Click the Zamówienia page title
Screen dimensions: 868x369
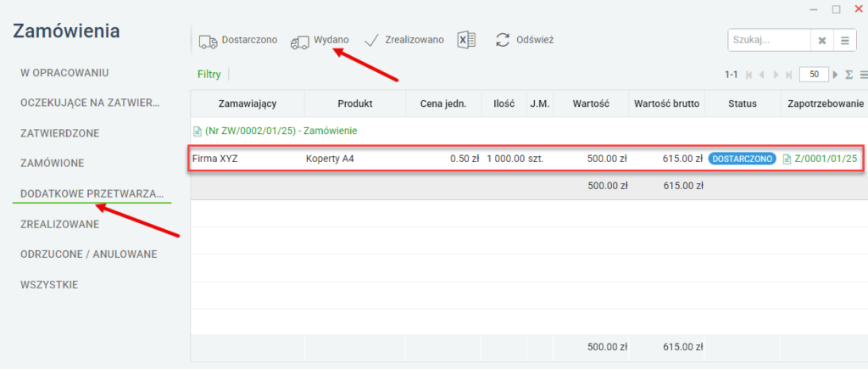pyautogui.click(x=66, y=31)
